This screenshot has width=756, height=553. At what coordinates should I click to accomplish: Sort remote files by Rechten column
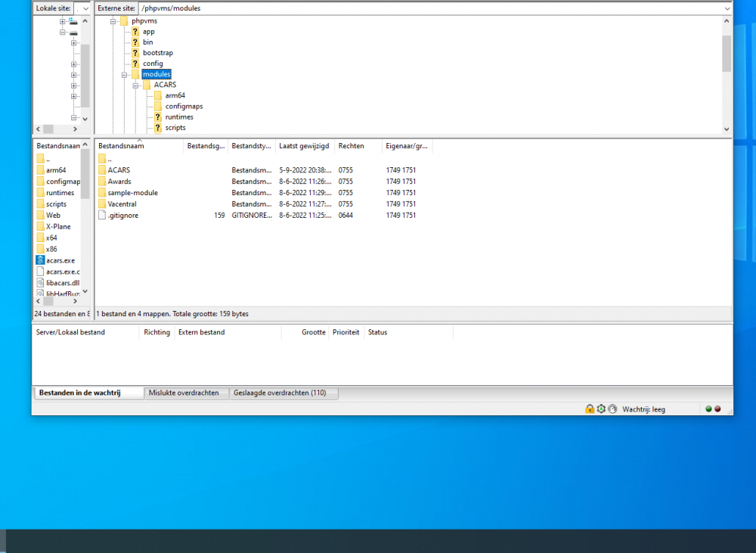click(x=352, y=146)
